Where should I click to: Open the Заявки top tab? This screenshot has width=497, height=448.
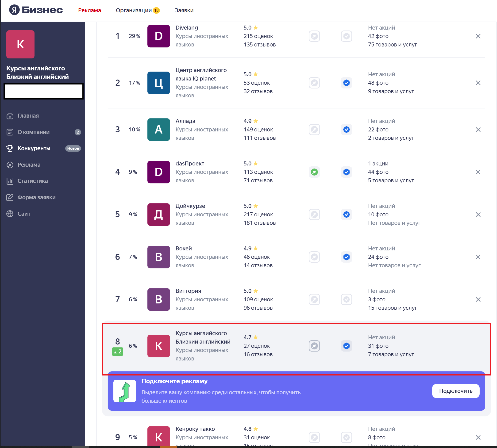coord(184,10)
